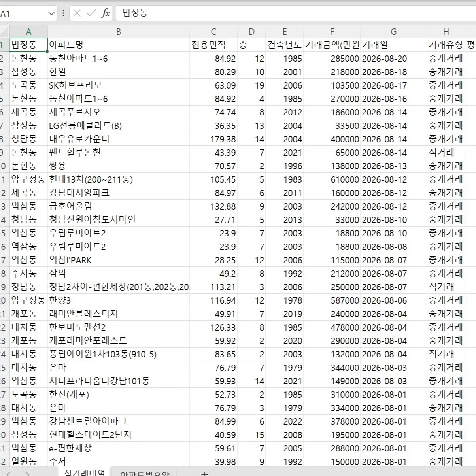Select column G header
The height and width of the screenshot is (476, 476).
(x=394, y=32)
